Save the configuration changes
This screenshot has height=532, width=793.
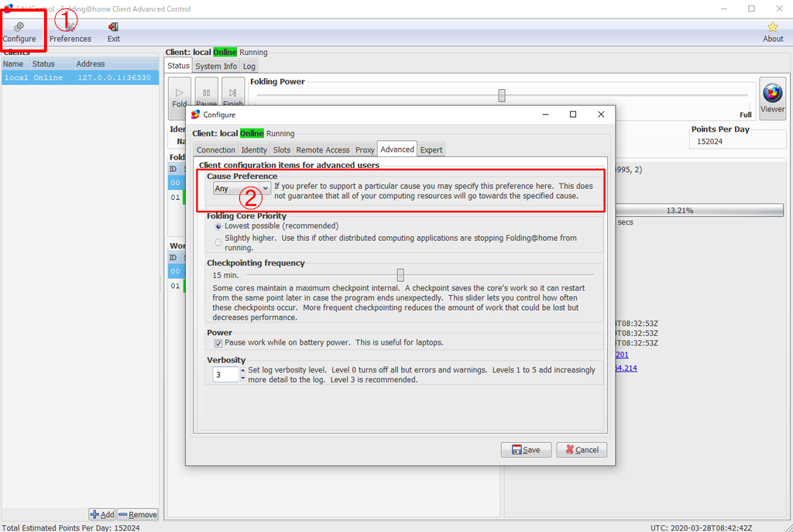pyautogui.click(x=526, y=450)
